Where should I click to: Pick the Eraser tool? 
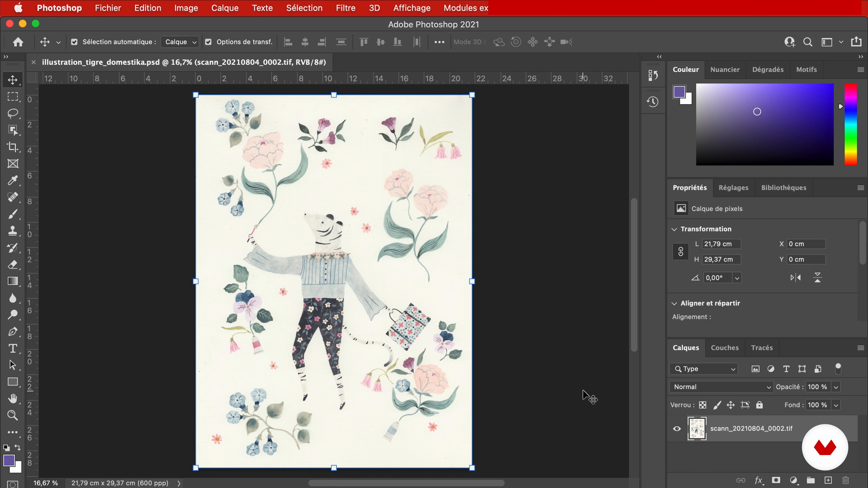click(13, 264)
